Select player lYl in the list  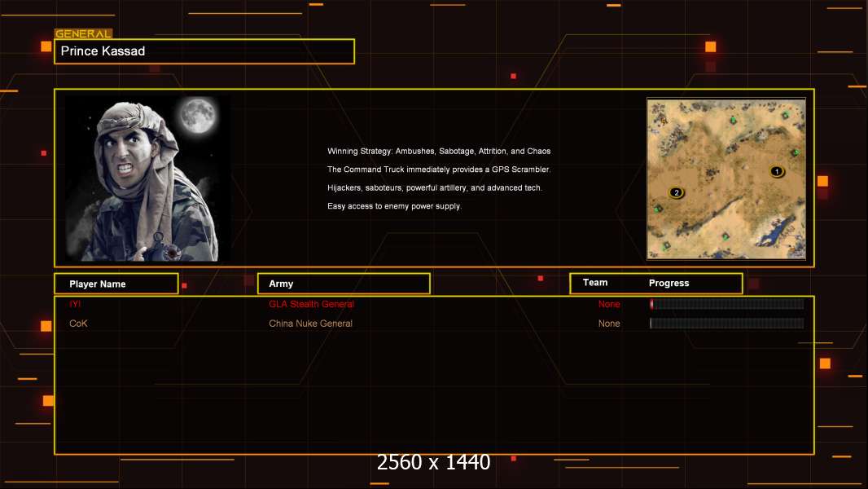[75, 304]
